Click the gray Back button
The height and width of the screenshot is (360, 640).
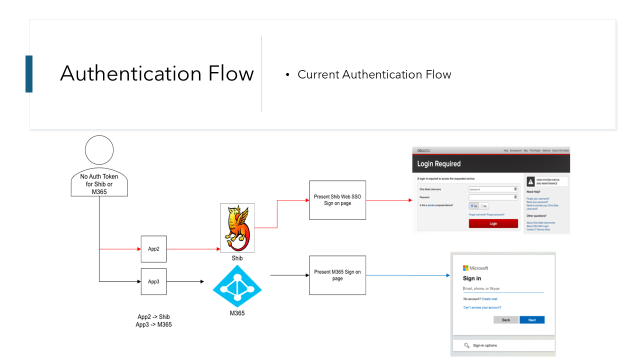coord(506,320)
